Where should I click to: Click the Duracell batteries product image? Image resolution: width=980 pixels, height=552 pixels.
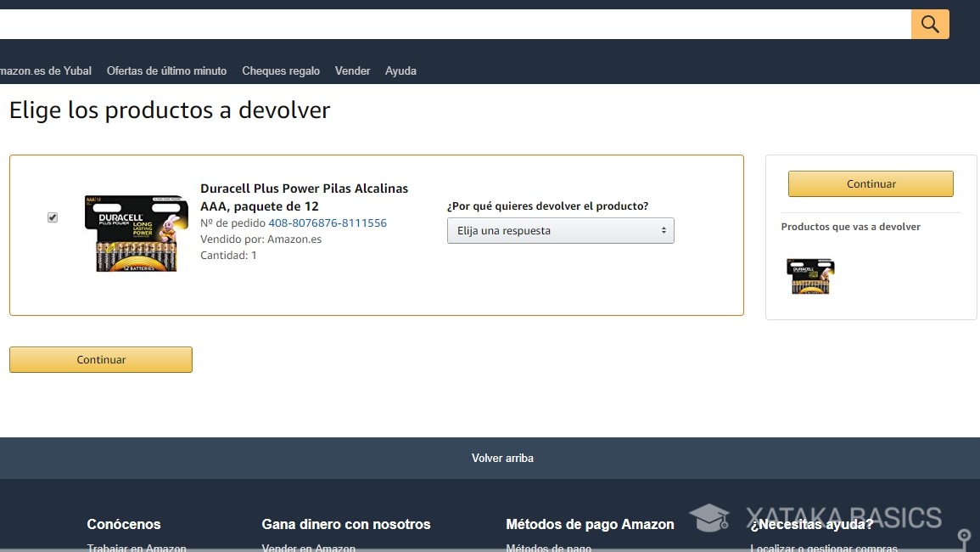[x=136, y=233]
